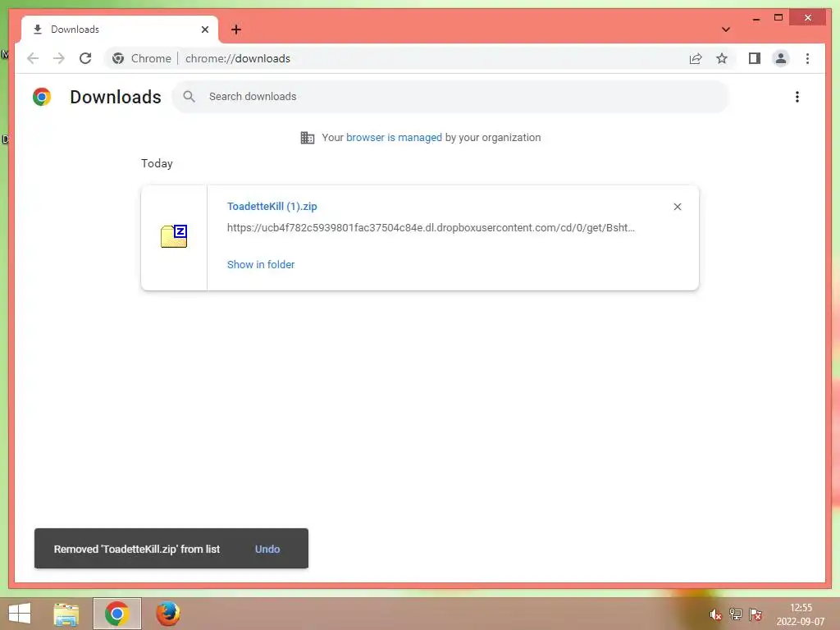
Task: Launch Firefox from the taskbar
Action: pyautogui.click(x=168, y=614)
